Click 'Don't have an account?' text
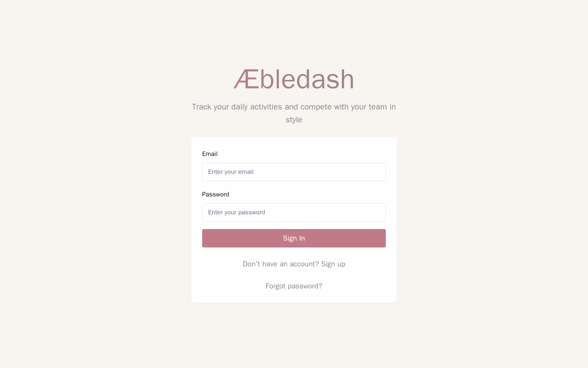This screenshot has height=368, width=588. 281,264
